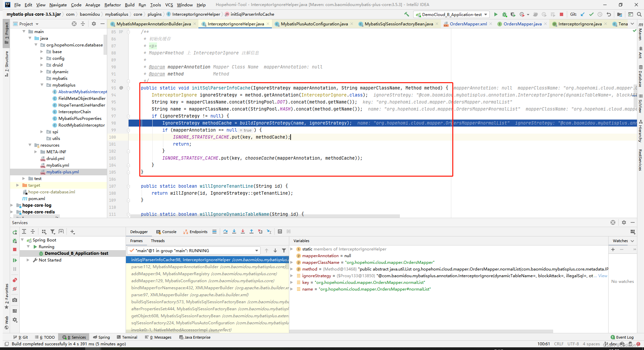The width and height of the screenshot is (644, 350).
Task: Run DemoCloud_B_Application-test with green play icon
Action: 496,14
